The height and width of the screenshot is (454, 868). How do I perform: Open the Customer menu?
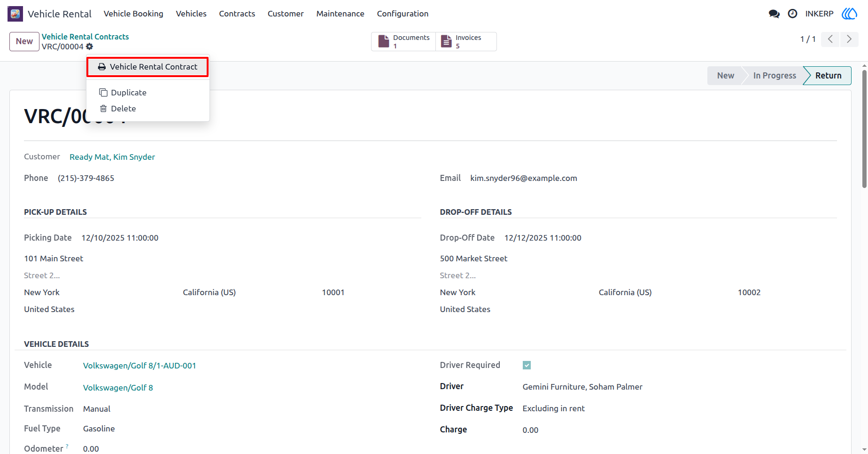[286, 14]
